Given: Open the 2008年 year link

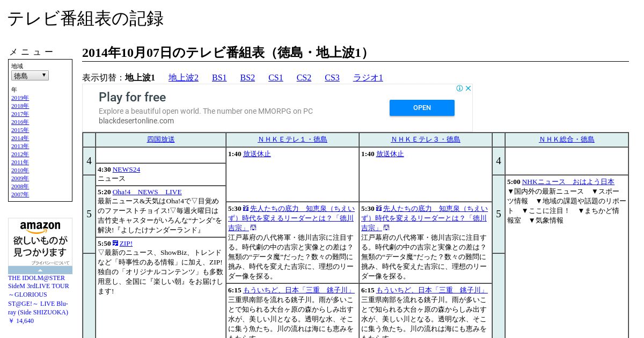Looking at the screenshot, I should pyautogui.click(x=20, y=186).
